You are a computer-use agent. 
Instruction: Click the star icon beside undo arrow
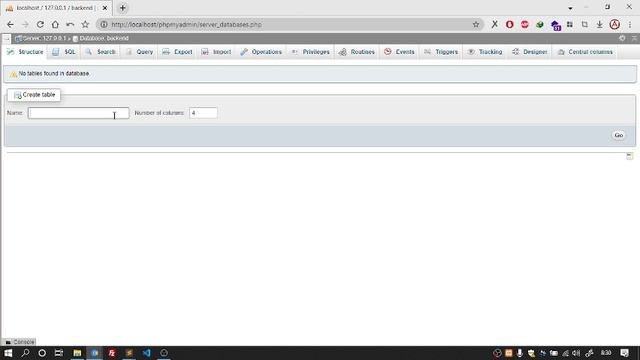pos(85,24)
